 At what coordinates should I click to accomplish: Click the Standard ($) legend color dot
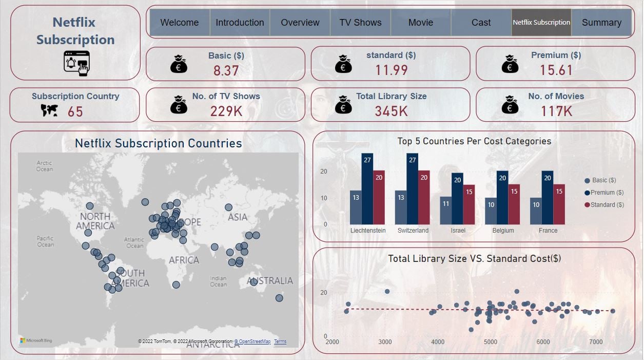[x=587, y=205]
